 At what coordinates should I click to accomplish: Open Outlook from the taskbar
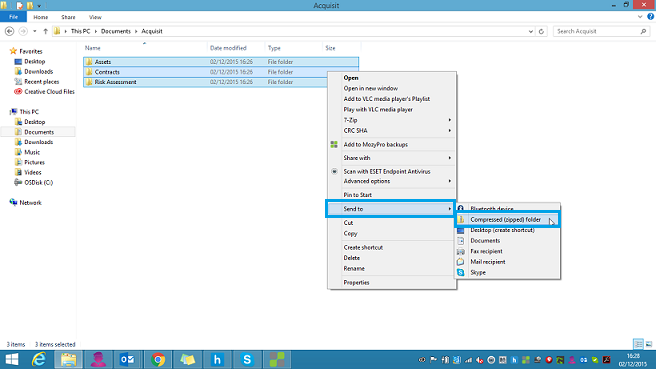[127, 359]
